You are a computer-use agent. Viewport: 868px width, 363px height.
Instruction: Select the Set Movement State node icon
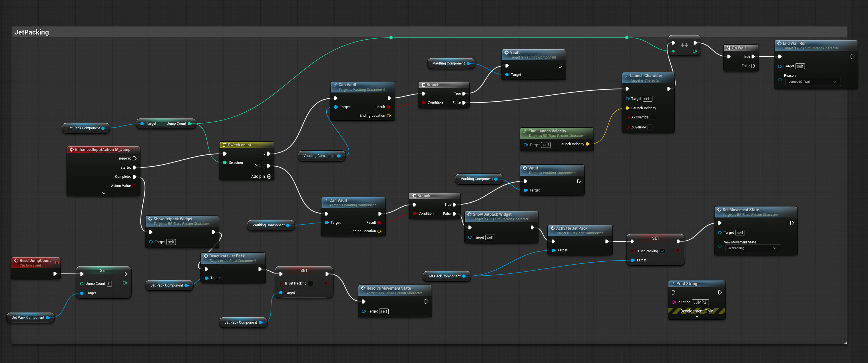click(719, 209)
